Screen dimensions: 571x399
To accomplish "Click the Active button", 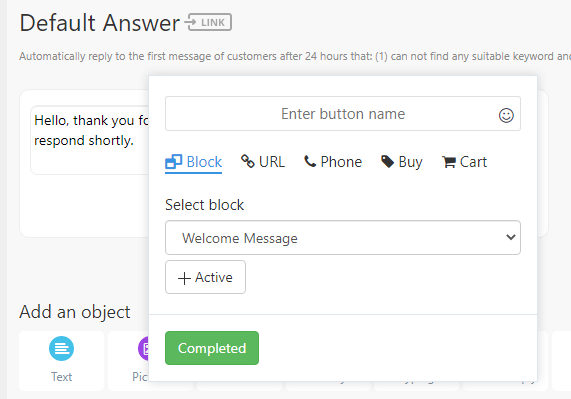I will click(205, 277).
